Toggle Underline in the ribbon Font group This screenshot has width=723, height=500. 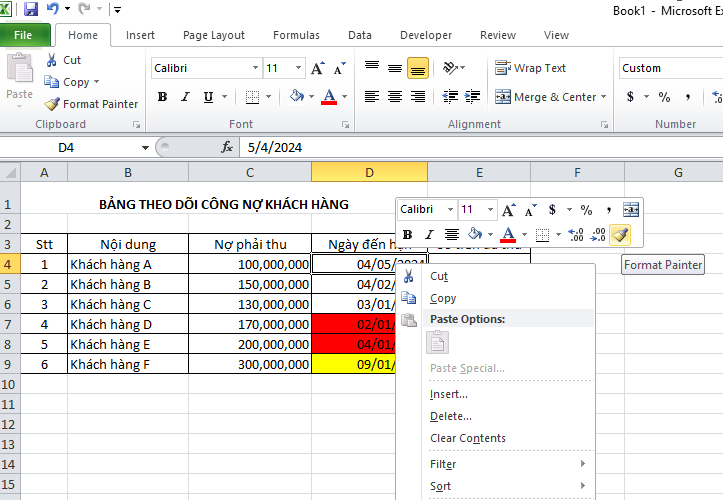coord(208,97)
